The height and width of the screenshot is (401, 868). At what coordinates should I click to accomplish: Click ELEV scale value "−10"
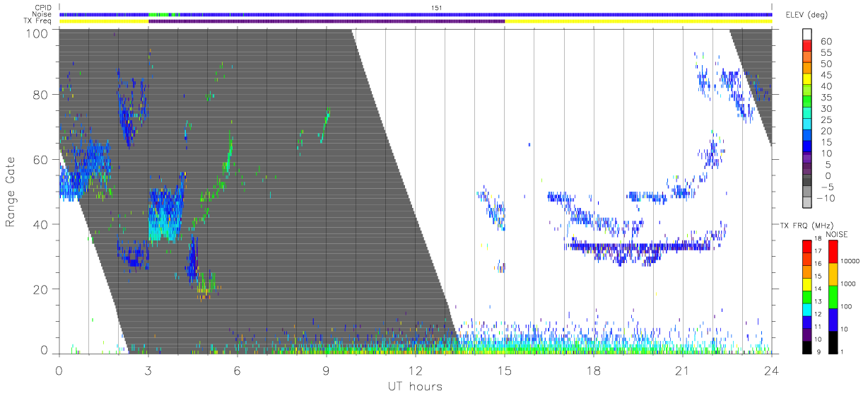(x=827, y=198)
